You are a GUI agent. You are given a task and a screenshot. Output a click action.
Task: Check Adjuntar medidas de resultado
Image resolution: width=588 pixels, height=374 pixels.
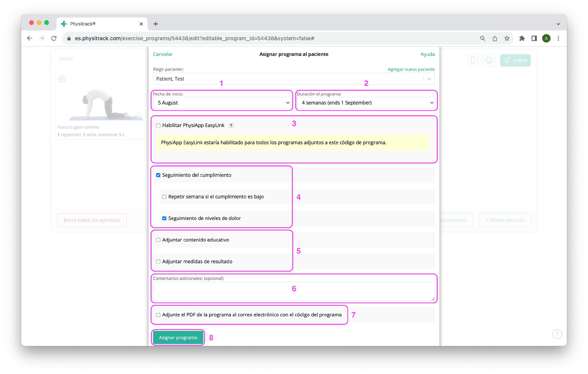tap(158, 262)
